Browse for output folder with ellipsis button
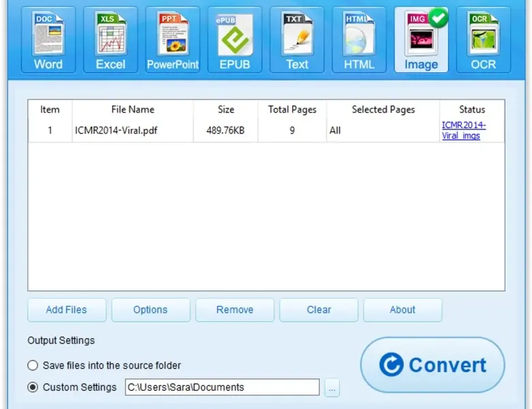 (332, 387)
